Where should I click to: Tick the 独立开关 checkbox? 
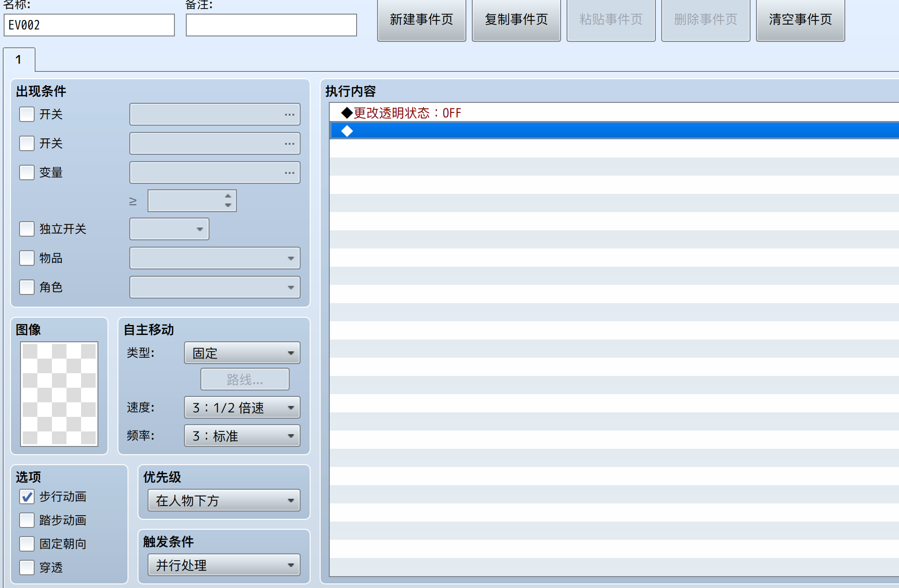(27, 229)
